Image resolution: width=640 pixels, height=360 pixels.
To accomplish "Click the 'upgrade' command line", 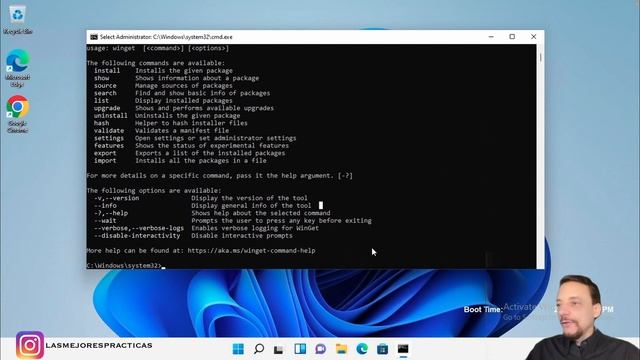I will click(x=184, y=108).
